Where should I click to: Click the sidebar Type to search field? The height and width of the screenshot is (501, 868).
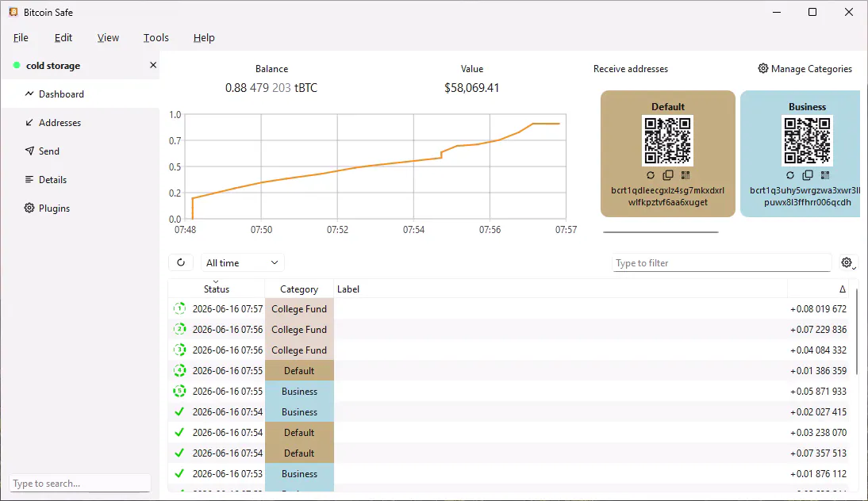coord(79,484)
